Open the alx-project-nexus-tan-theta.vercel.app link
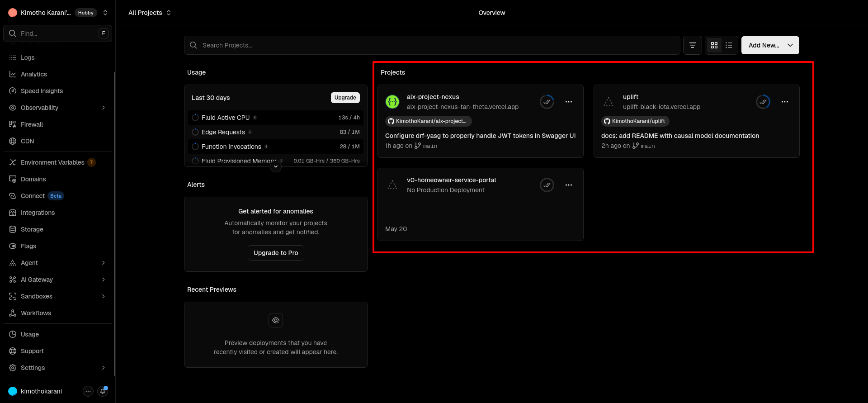 (x=462, y=107)
